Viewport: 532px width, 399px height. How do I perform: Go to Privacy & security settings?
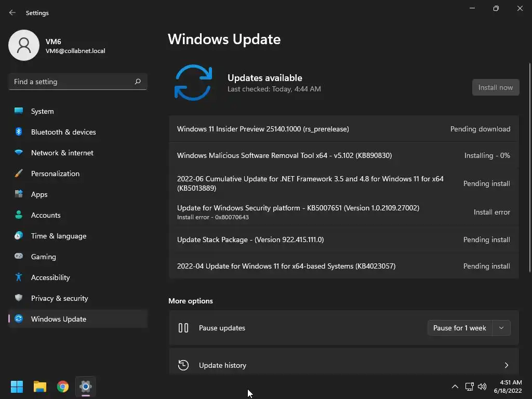[x=78, y=298]
